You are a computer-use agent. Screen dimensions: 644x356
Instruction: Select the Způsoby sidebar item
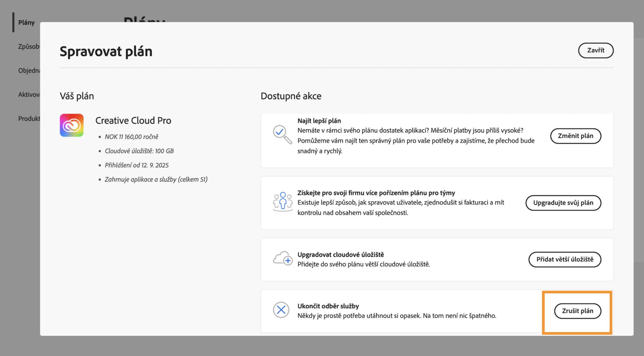click(x=29, y=47)
